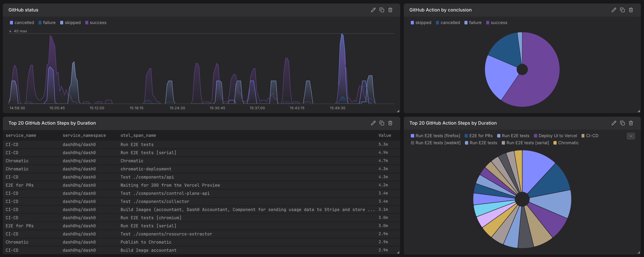Edit the GitHub status panel
This screenshot has width=644, height=257.
tap(373, 10)
